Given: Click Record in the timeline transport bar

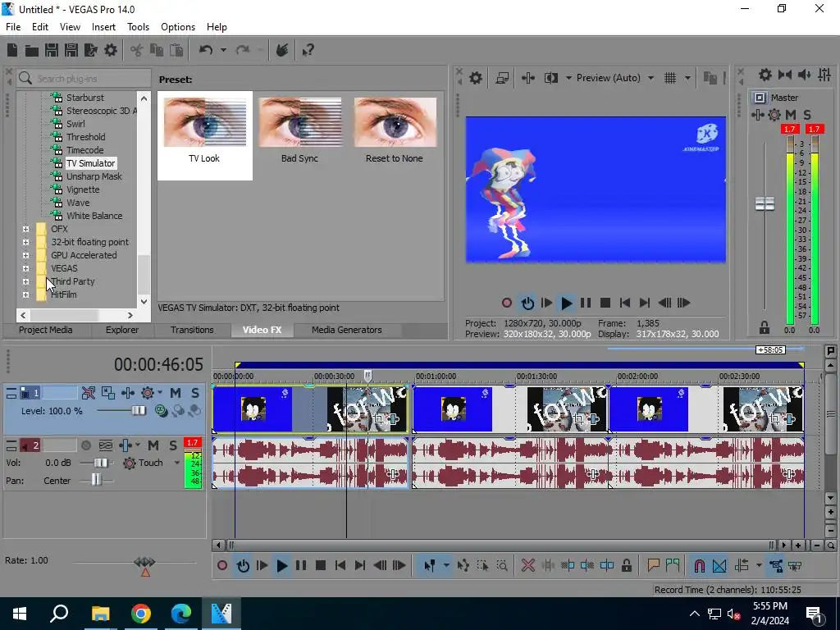Looking at the screenshot, I should (222, 566).
